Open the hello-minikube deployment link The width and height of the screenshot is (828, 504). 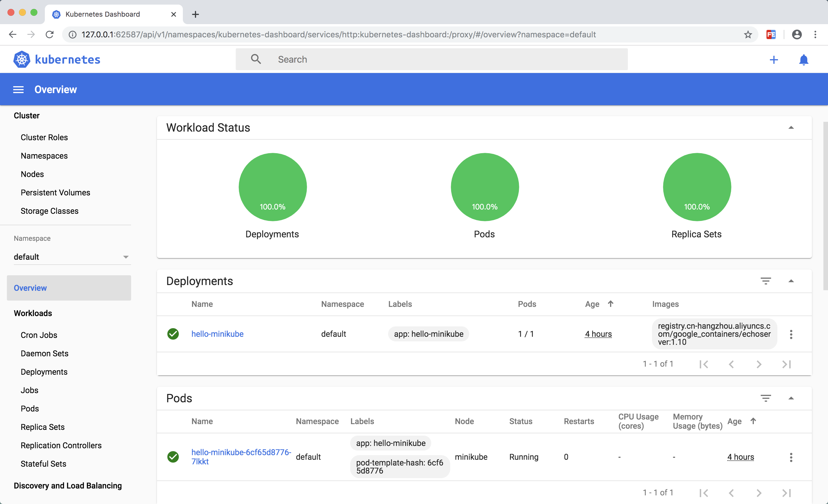tap(217, 334)
